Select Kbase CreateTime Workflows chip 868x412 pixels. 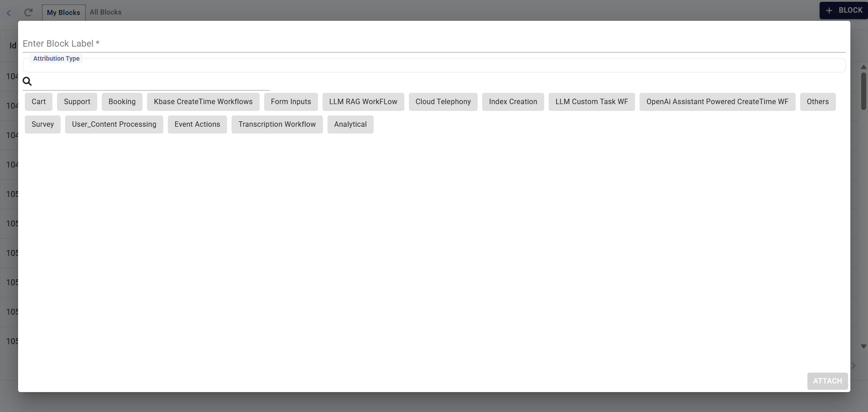tap(203, 102)
